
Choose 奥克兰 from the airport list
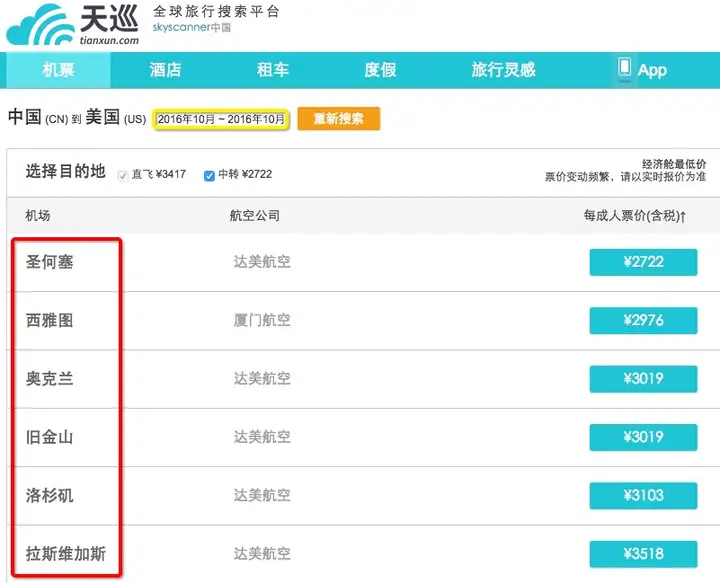point(50,379)
